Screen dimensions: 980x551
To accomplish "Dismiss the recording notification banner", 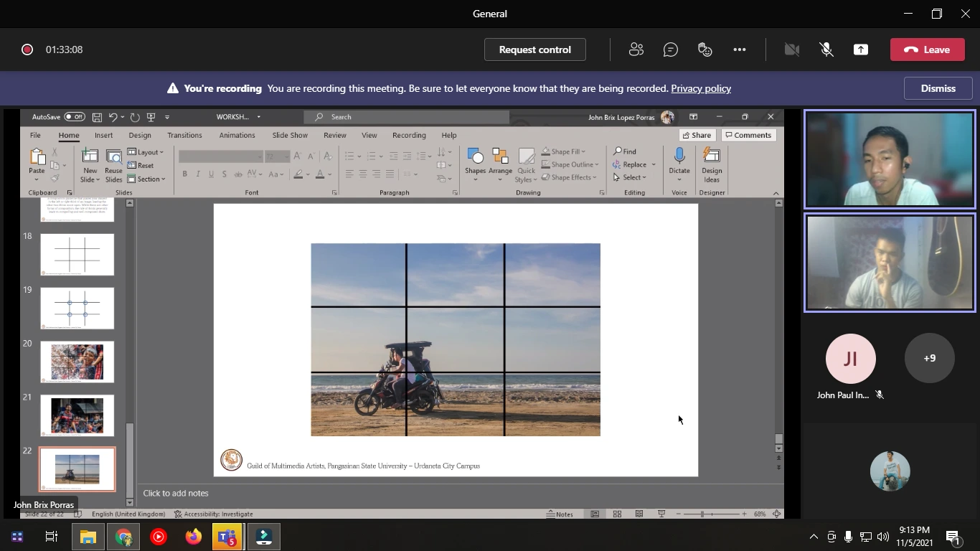I will click(938, 88).
